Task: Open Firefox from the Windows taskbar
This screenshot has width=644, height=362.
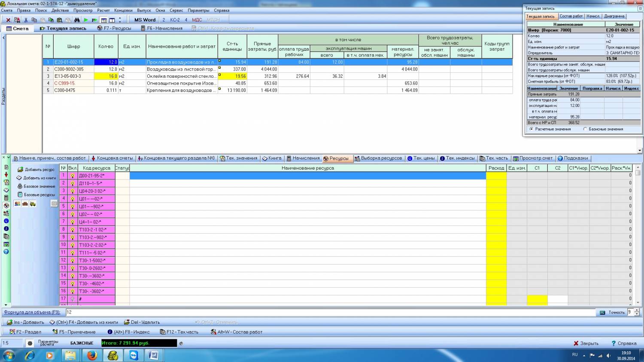Action: (92, 356)
